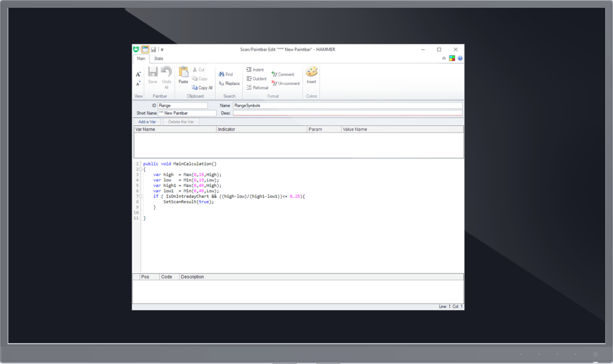
Task: Click the IsOnIntradayChart condition line
Action: pyautogui.click(x=229, y=196)
